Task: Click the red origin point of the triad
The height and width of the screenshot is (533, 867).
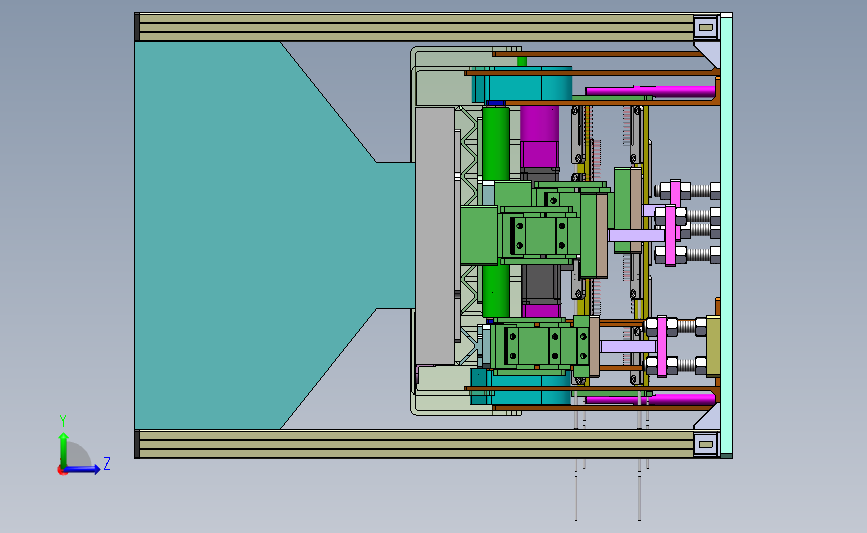Action: point(62,471)
